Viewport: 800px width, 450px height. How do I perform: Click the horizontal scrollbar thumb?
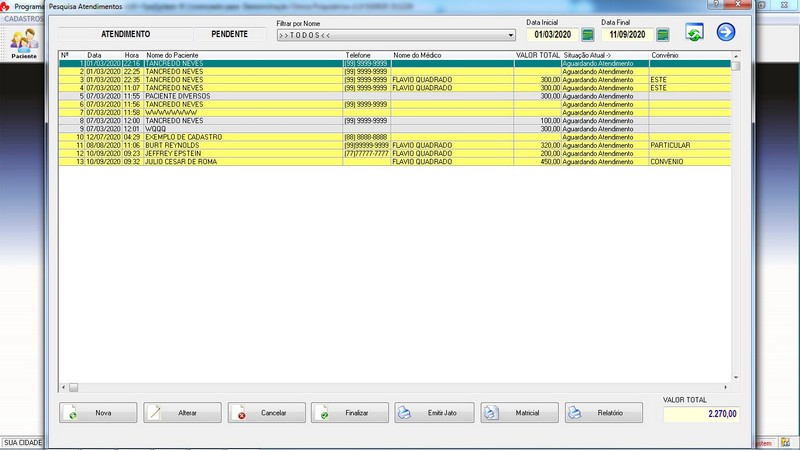coord(73,388)
